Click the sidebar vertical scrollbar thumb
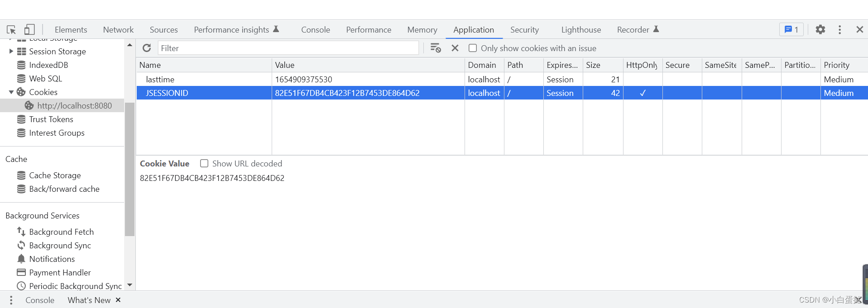The height and width of the screenshot is (308, 868). pos(129,169)
